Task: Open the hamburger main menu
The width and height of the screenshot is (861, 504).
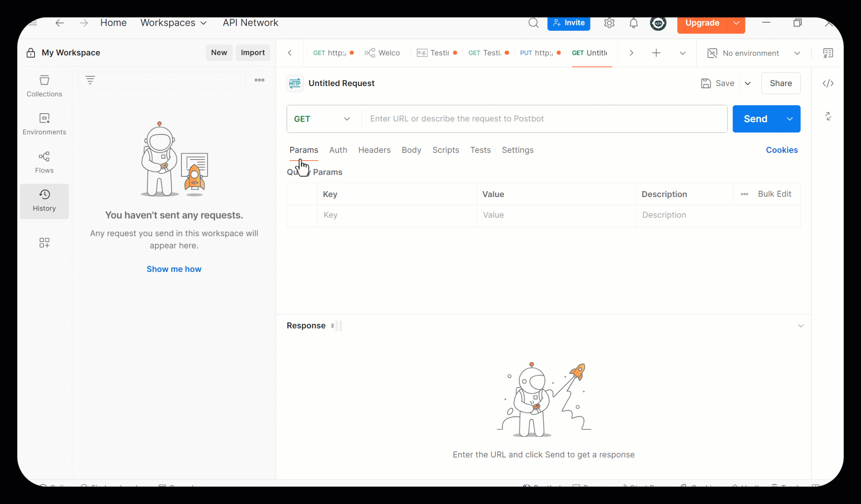Action: (33, 23)
